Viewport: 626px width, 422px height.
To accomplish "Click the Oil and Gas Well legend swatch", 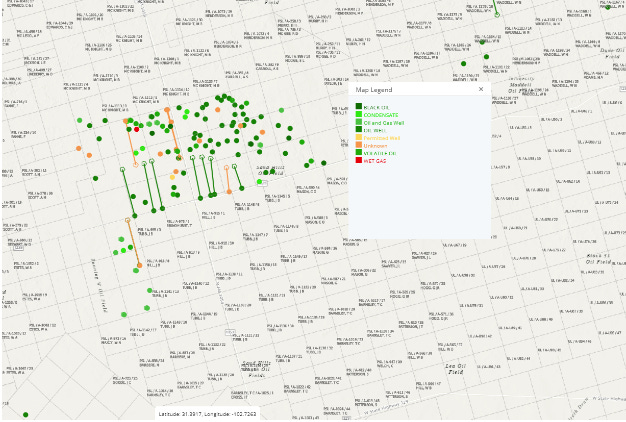I will point(359,122).
